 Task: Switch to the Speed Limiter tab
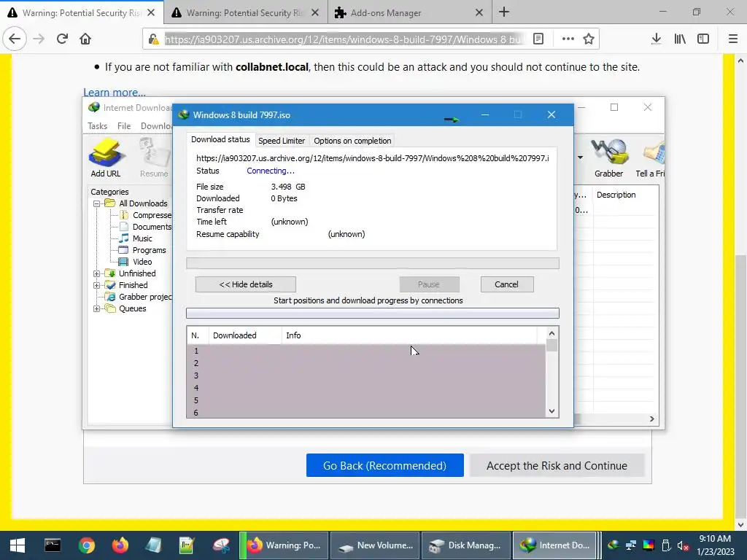tap(281, 141)
